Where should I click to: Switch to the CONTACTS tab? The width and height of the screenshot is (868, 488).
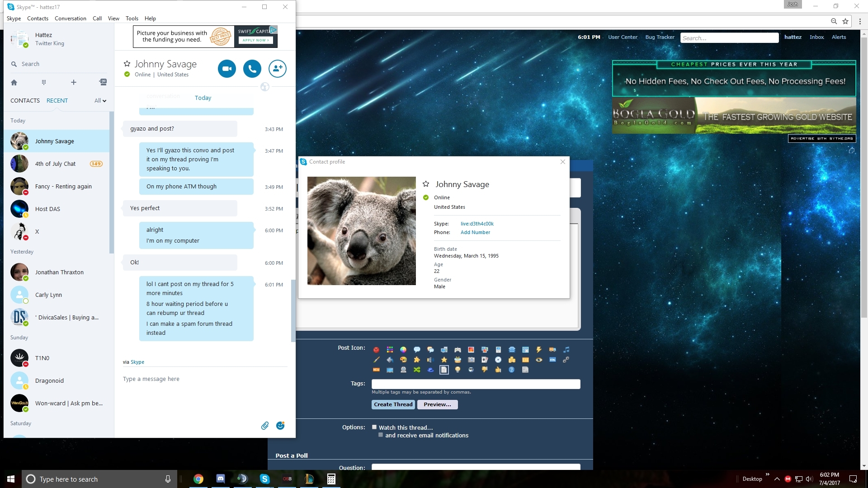pos(25,101)
